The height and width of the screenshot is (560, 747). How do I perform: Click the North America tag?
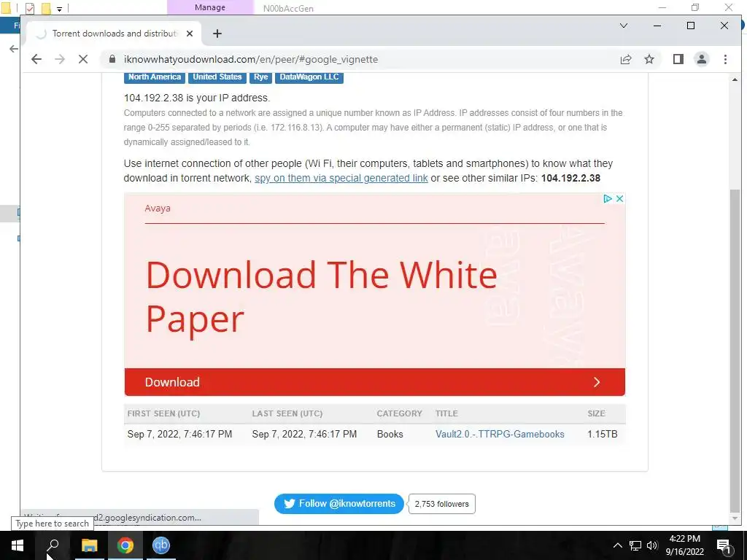(155, 77)
